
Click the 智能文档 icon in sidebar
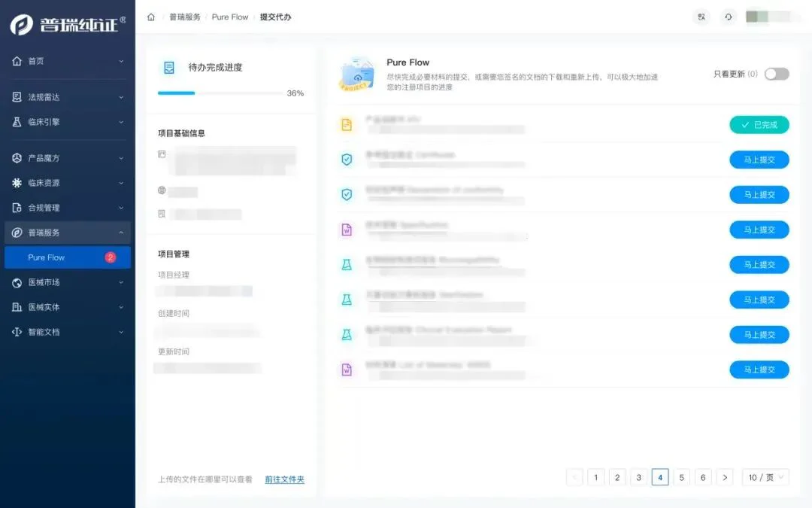17,333
